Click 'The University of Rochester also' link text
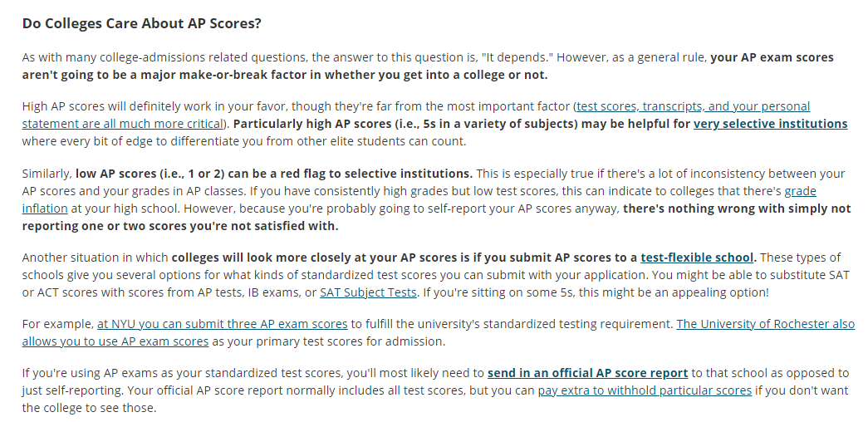The width and height of the screenshot is (868, 422). click(x=765, y=324)
